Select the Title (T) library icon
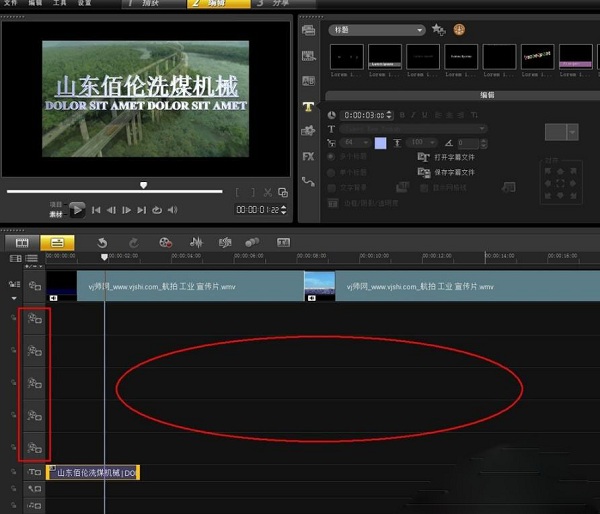This screenshot has width=600, height=514. click(308, 106)
